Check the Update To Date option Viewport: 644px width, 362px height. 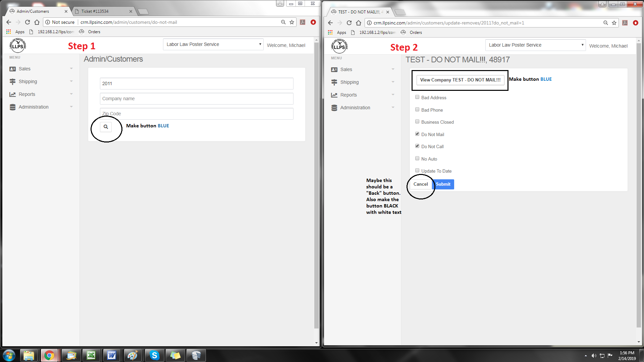pos(417,171)
